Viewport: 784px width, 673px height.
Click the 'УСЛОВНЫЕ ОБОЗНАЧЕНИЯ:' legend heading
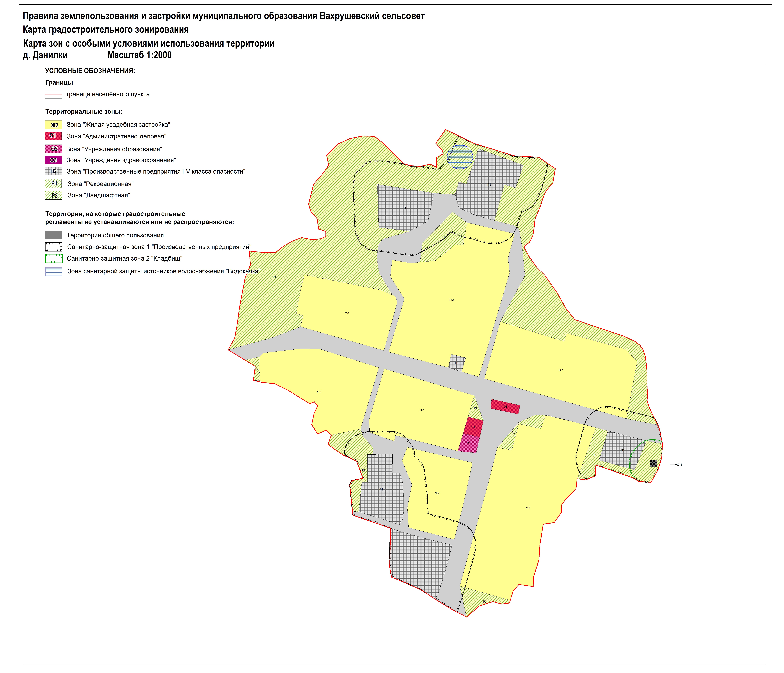coord(90,71)
